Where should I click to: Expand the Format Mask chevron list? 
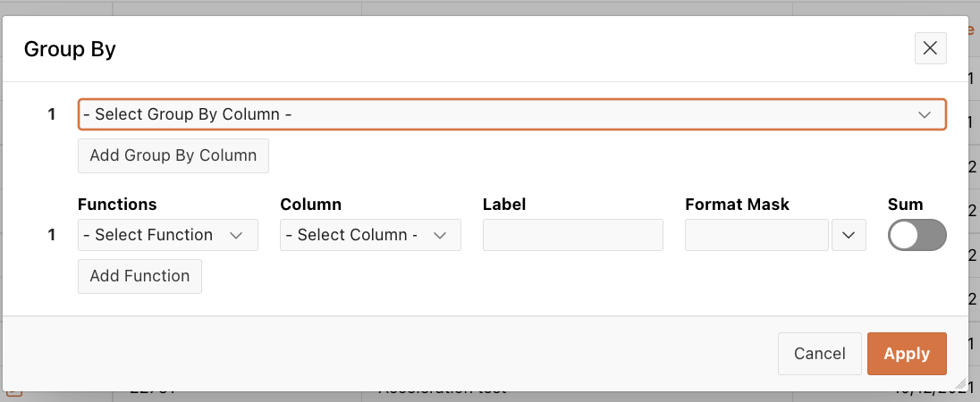pyautogui.click(x=849, y=235)
